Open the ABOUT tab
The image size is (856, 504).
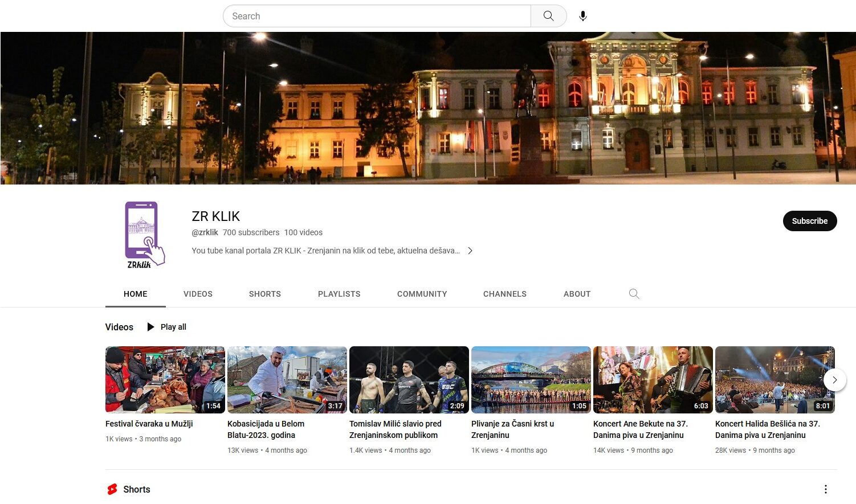coord(577,294)
